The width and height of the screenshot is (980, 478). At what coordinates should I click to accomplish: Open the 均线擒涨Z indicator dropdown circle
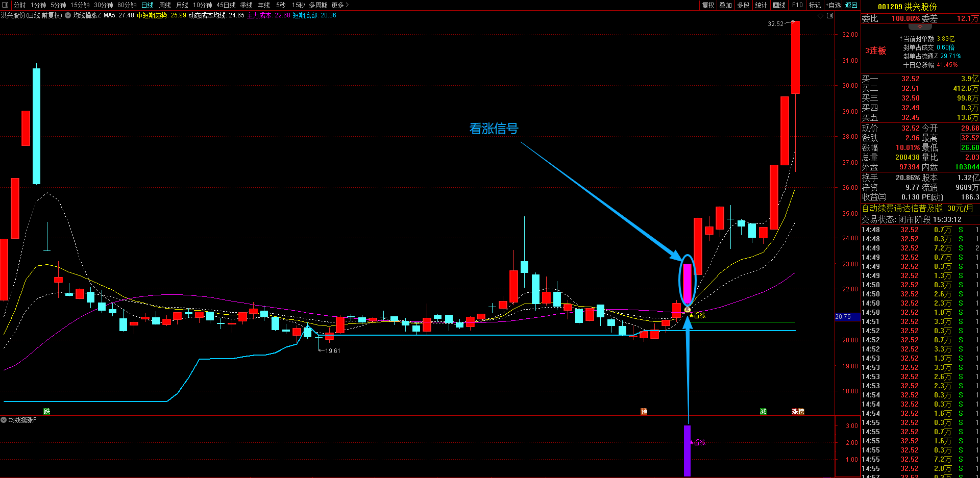click(x=68, y=15)
